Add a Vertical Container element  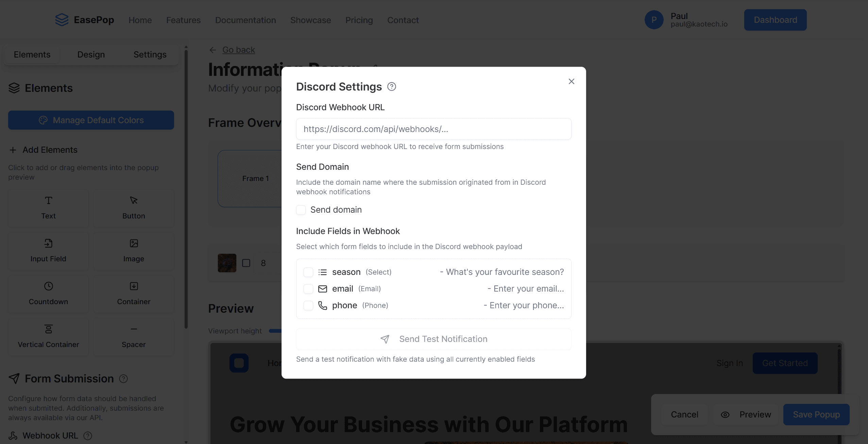(x=48, y=336)
